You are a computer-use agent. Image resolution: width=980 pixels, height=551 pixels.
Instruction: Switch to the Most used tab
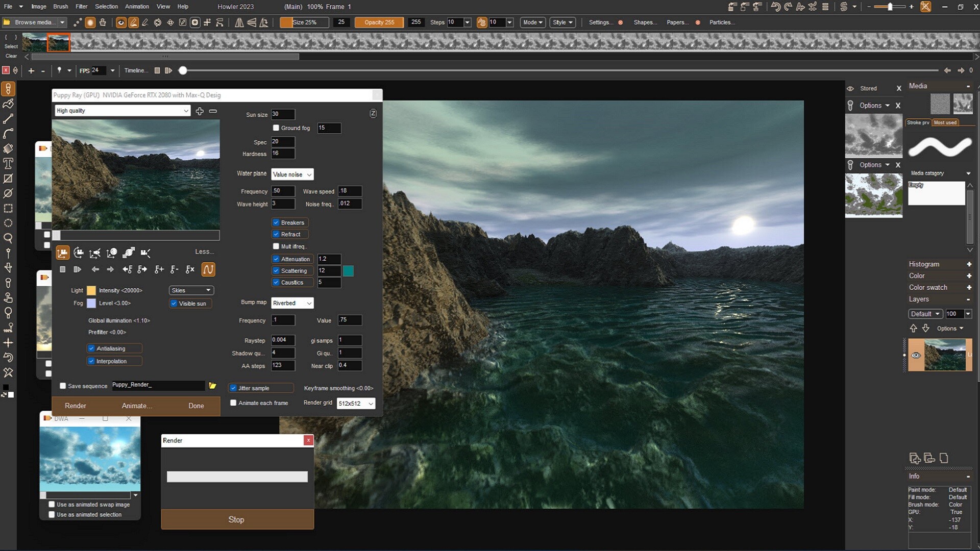tap(946, 122)
